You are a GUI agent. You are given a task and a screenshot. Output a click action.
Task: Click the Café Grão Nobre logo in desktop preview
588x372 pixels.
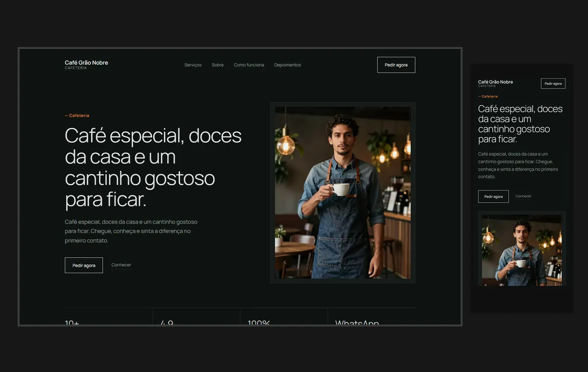pyautogui.click(x=86, y=65)
